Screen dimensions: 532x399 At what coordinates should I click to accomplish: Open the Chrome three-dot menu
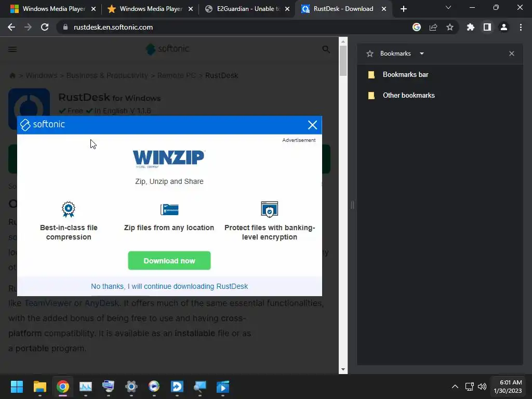(x=521, y=27)
